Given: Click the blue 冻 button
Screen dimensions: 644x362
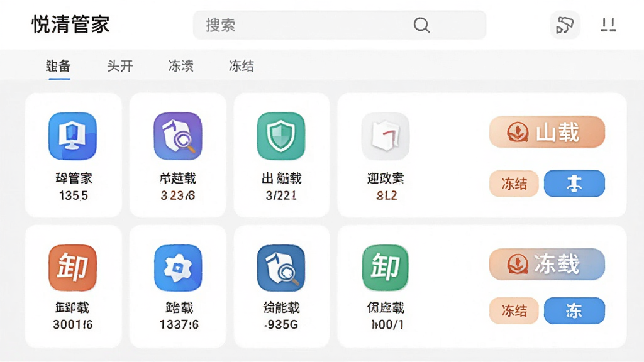Looking at the screenshot, I should tap(574, 310).
